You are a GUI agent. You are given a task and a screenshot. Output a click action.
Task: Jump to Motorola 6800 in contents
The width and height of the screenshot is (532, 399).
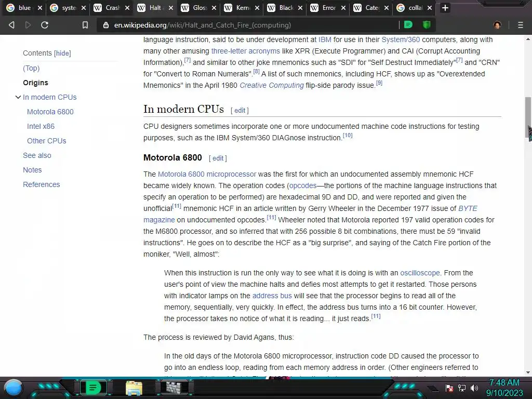[x=50, y=112]
